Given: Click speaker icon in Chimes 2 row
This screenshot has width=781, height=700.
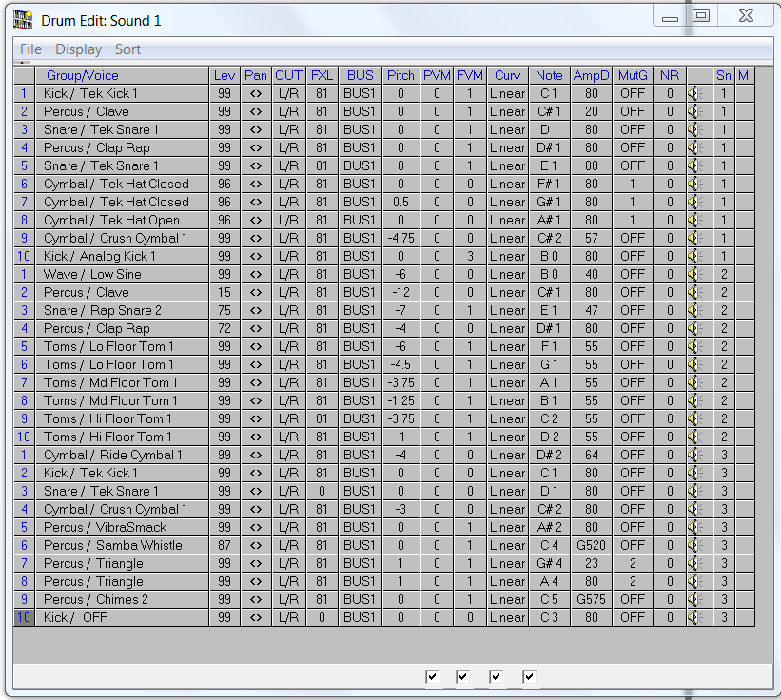Looking at the screenshot, I should (x=694, y=599).
